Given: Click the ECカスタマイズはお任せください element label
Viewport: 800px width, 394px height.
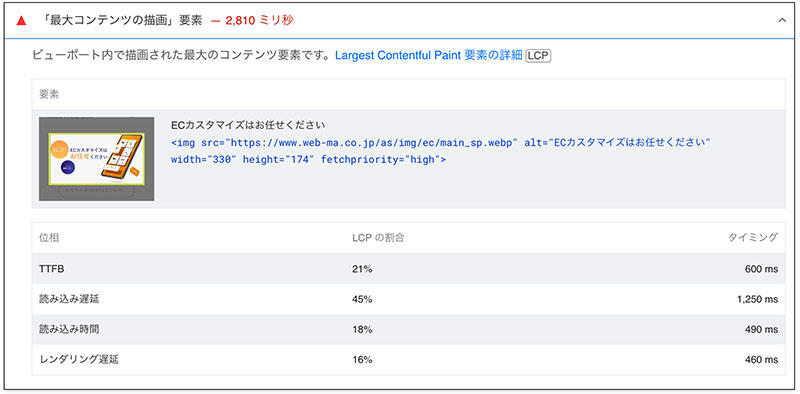Looking at the screenshot, I should point(248,125).
